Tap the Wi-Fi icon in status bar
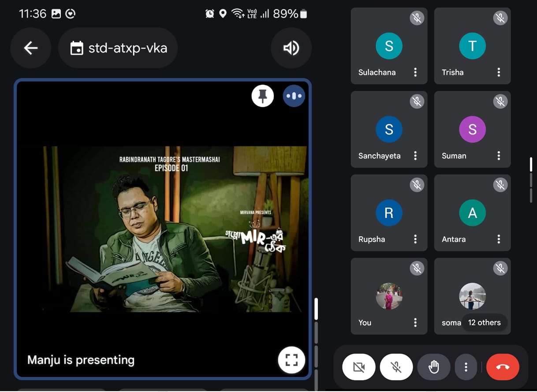The width and height of the screenshot is (537, 392). click(x=238, y=14)
